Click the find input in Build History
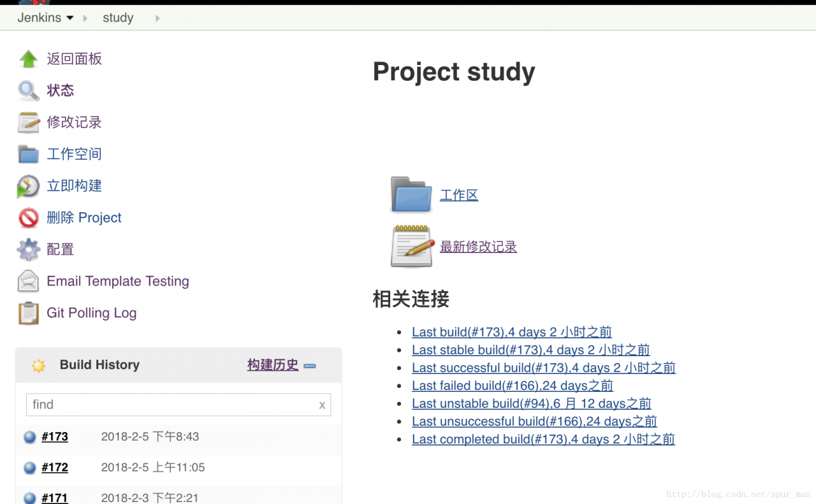Viewport: 816px width, 504px height. [x=178, y=405]
